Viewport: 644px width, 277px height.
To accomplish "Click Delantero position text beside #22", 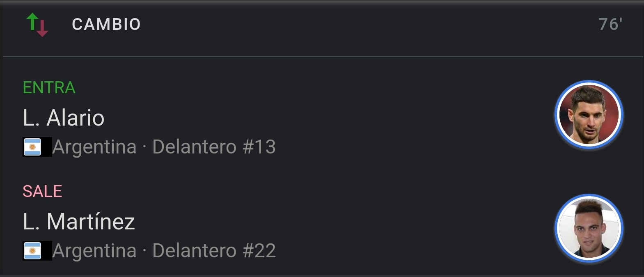I will [194, 251].
